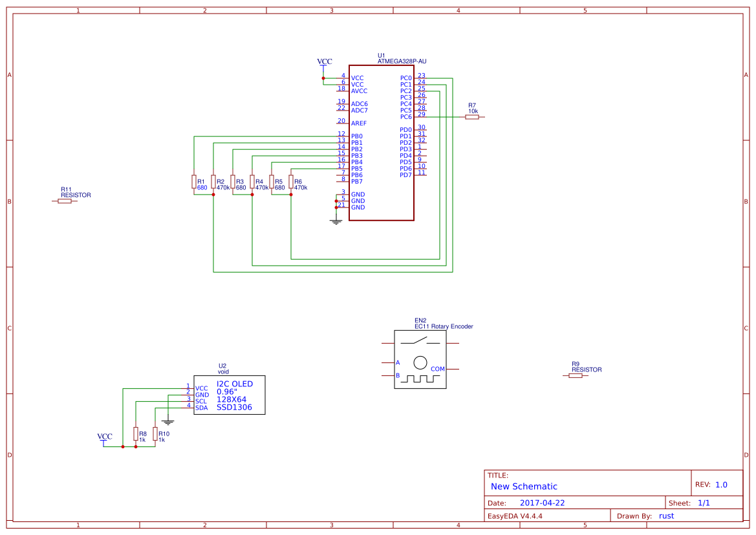Click resistor R2 with value 470k
The height and width of the screenshot is (535, 756).
[212, 182]
